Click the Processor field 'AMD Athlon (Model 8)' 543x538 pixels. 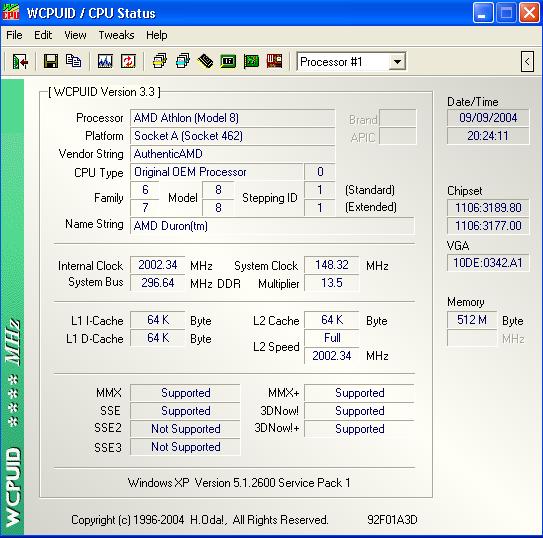(232, 118)
